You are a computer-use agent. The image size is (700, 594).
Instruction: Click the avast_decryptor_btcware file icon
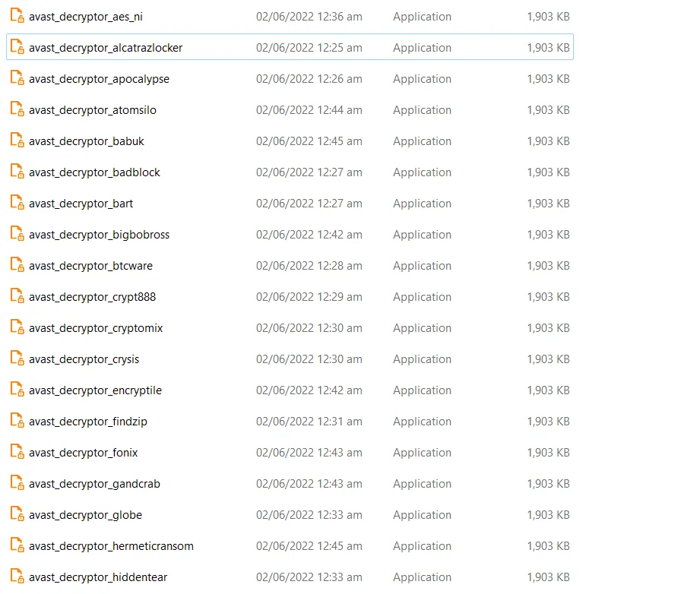click(x=17, y=265)
